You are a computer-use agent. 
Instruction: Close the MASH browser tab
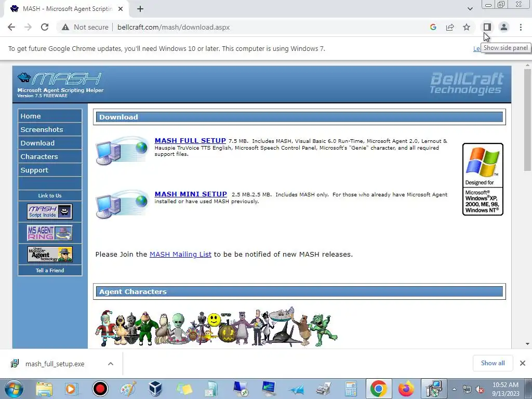pos(121,9)
